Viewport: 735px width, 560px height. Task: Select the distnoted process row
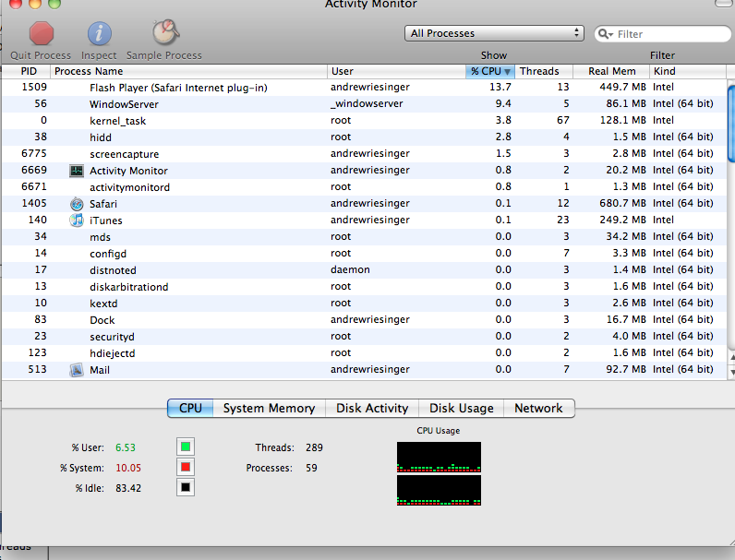(x=365, y=270)
